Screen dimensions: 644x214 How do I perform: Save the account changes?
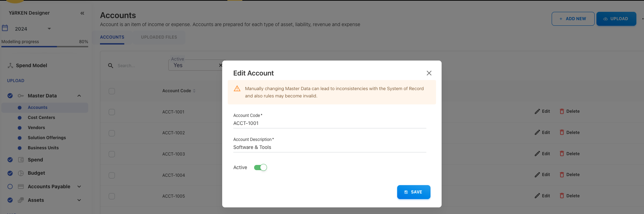pos(413,192)
